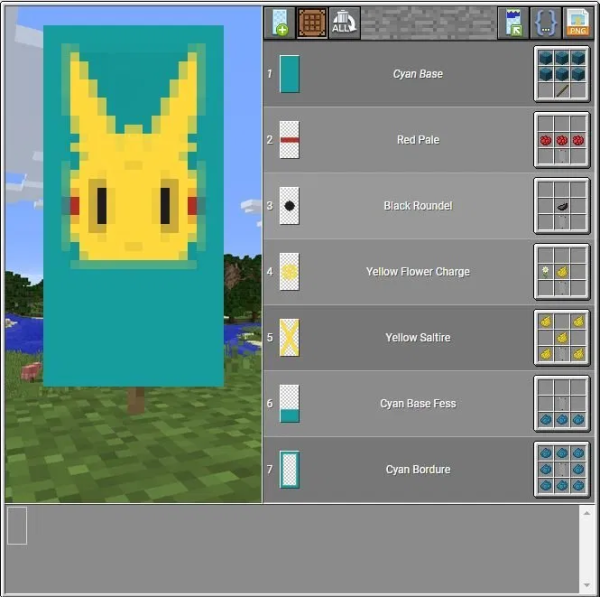This screenshot has height=597, width=600.
Task: Select the Cyan Base color swatch
Action: pos(289,74)
